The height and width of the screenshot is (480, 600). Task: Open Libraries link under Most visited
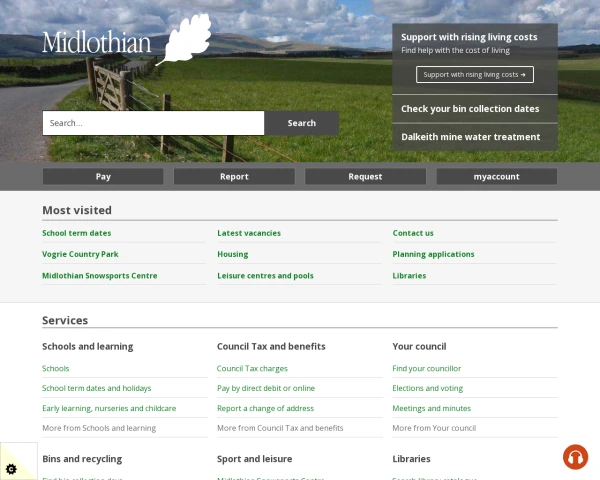409,276
